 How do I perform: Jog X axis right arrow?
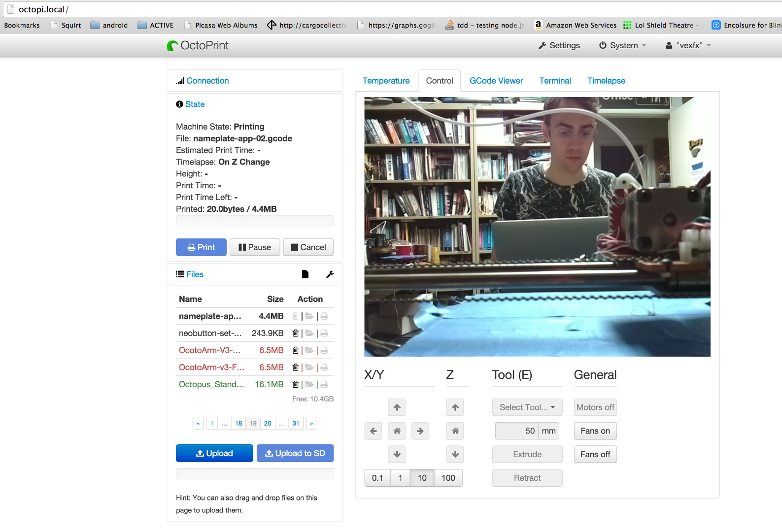[420, 431]
